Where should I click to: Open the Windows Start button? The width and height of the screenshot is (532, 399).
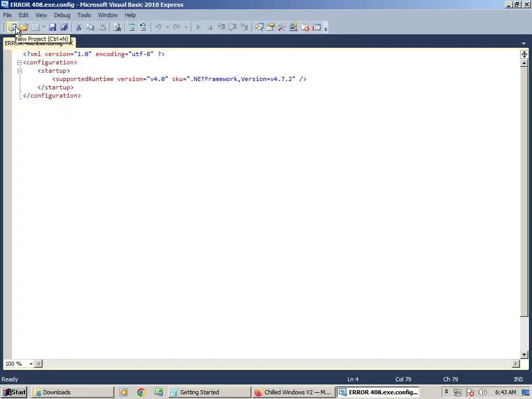[14, 392]
